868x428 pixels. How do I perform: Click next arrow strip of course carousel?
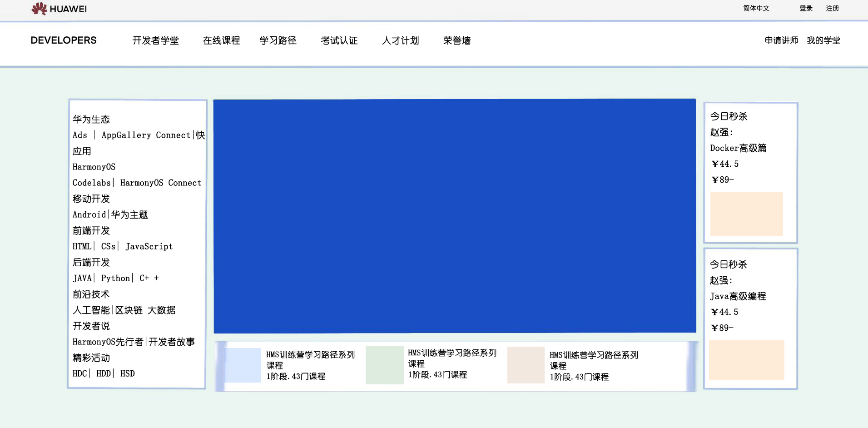pyautogui.click(x=692, y=366)
